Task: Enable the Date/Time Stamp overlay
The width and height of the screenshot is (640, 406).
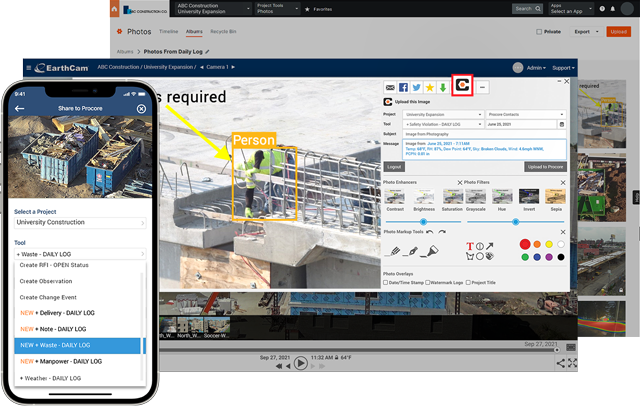Action: click(x=385, y=282)
